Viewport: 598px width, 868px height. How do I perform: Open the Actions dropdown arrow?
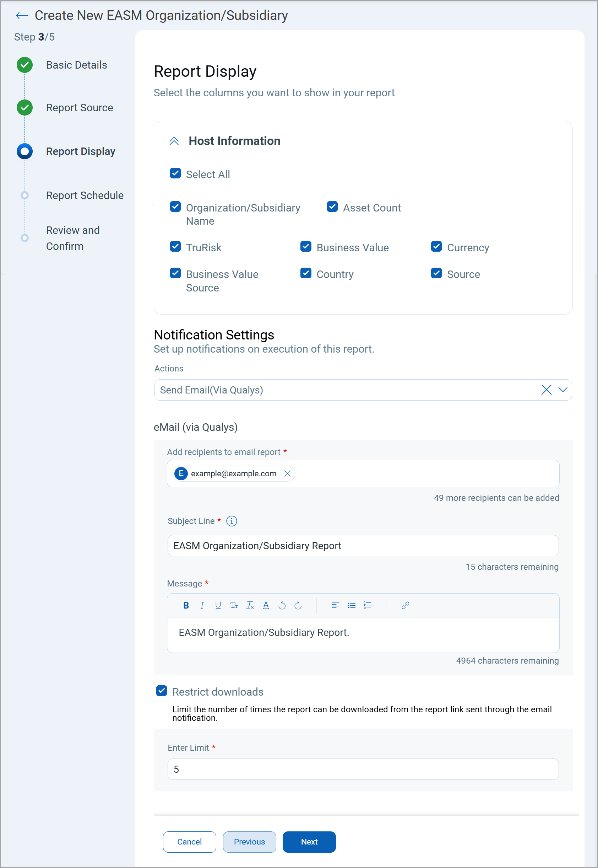(x=562, y=390)
